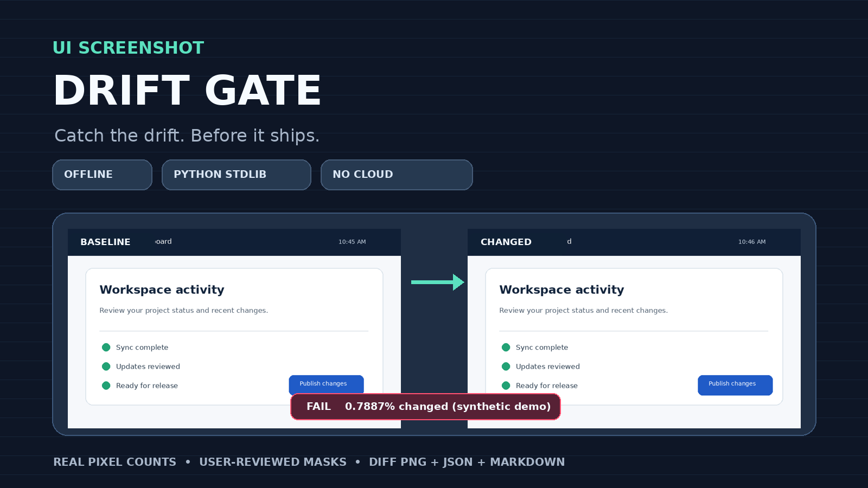Click the green dot beside CHANGED Ready for release

coord(506,386)
